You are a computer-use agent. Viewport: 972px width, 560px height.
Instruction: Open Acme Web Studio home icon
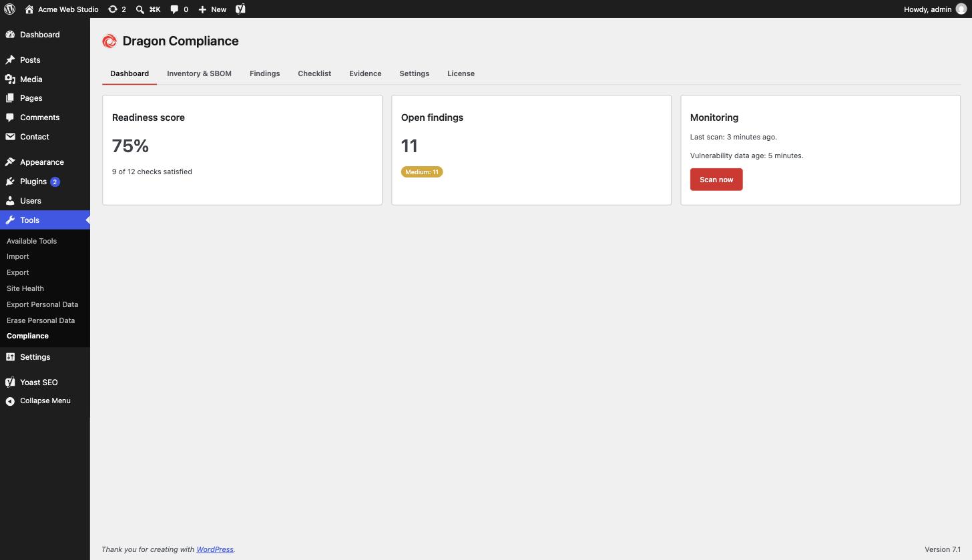(x=29, y=9)
